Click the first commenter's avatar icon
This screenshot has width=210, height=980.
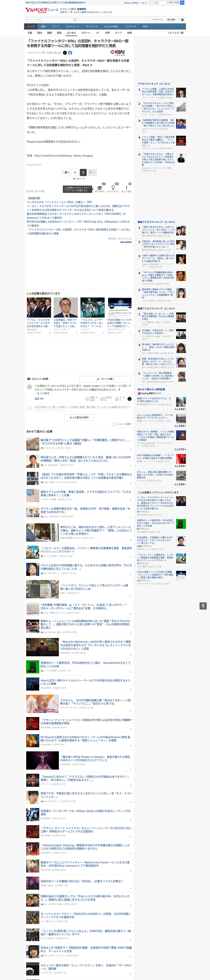(29, 386)
